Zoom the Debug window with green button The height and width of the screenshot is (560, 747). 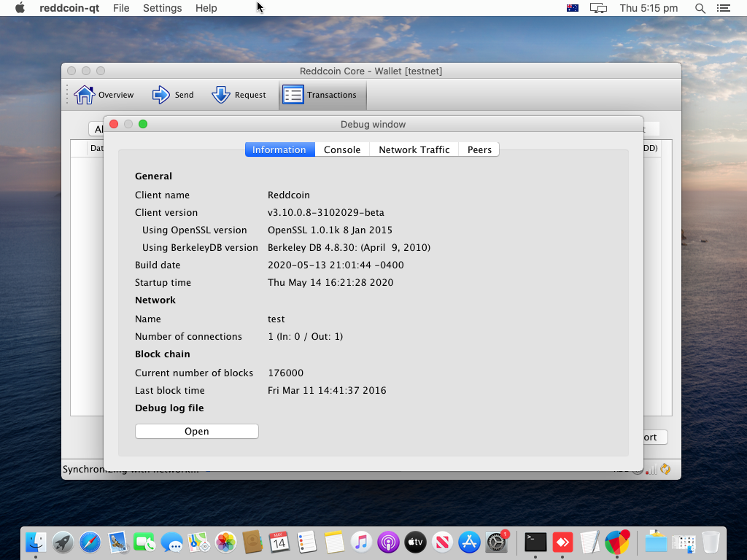(143, 124)
